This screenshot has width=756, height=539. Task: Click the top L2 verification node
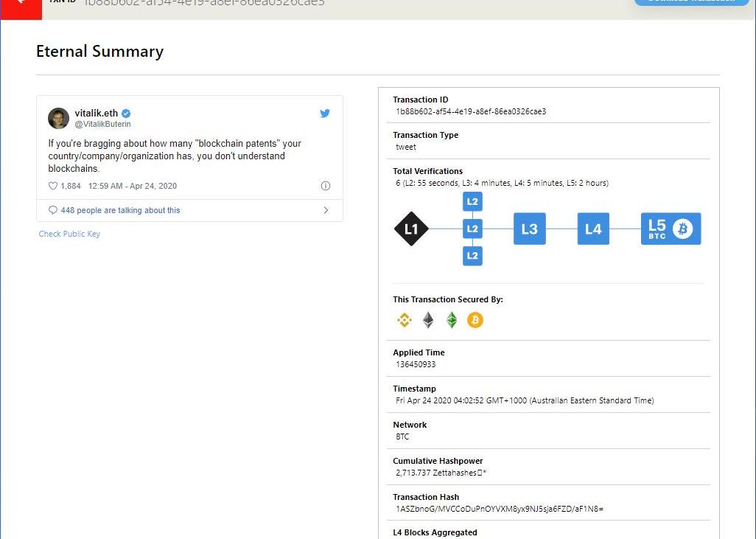[472, 201]
